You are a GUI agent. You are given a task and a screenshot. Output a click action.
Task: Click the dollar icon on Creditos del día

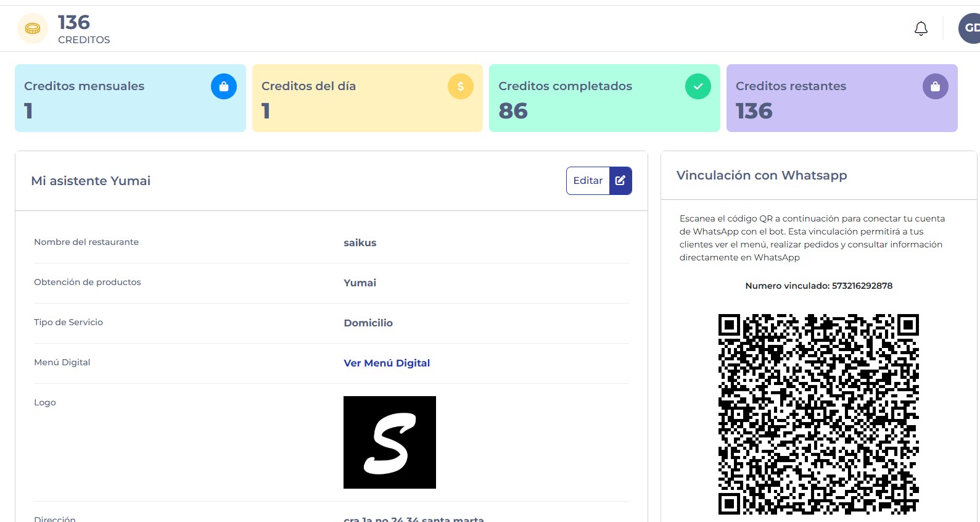pyautogui.click(x=461, y=86)
